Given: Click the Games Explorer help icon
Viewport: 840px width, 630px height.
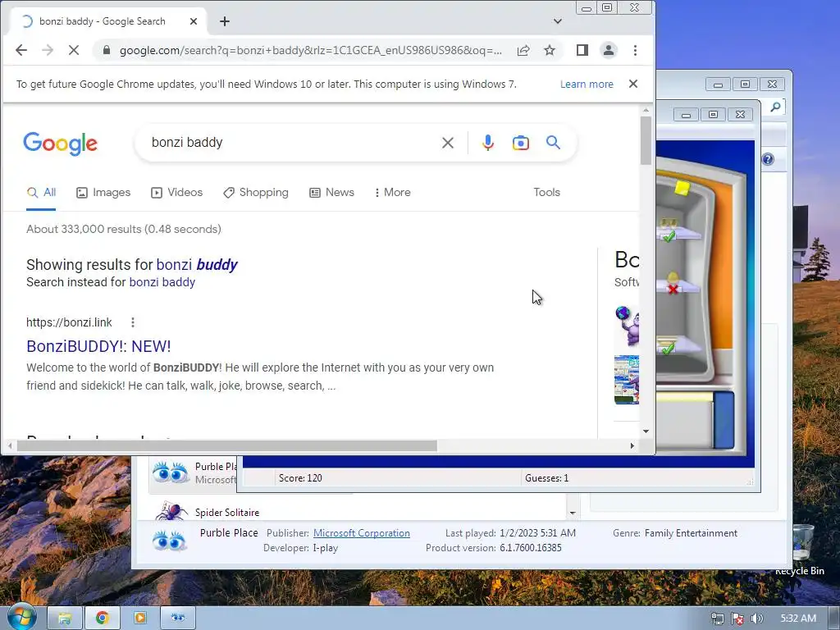Looking at the screenshot, I should pyautogui.click(x=768, y=159).
